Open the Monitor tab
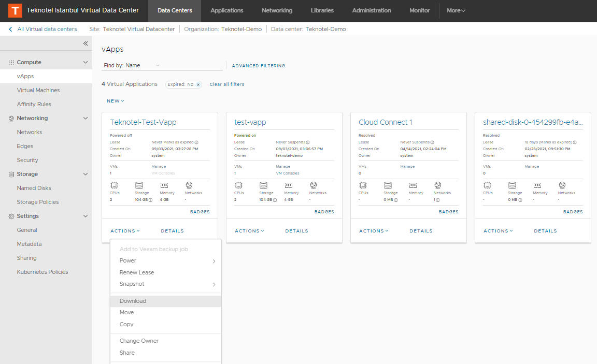The image size is (597, 364). [420, 11]
